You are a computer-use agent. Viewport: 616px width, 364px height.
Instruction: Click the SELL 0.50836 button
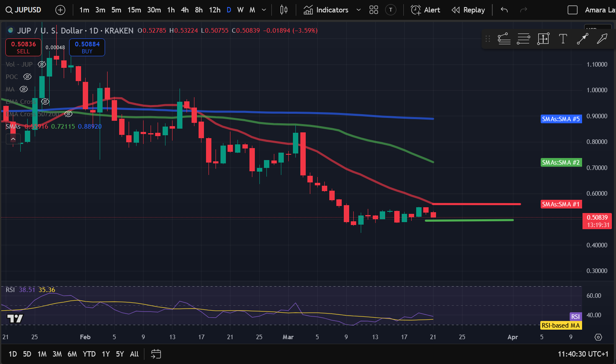click(23, 47)
